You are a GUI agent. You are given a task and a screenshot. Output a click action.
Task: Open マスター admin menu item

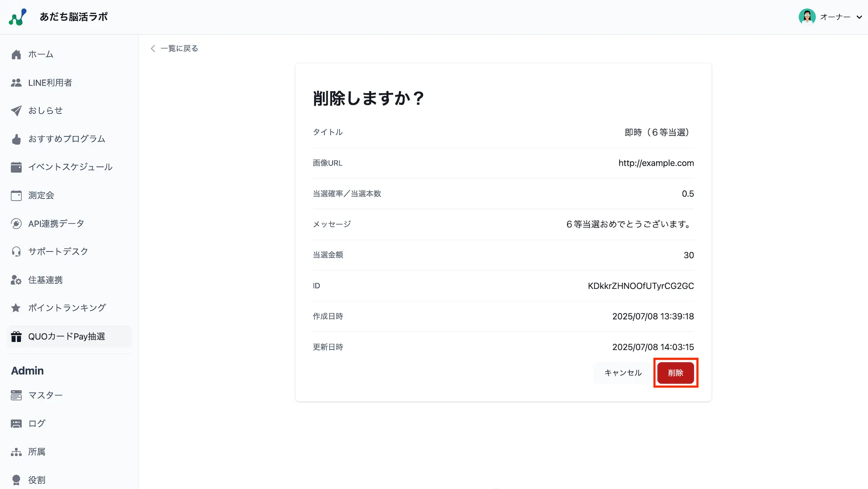pos(46,395)
